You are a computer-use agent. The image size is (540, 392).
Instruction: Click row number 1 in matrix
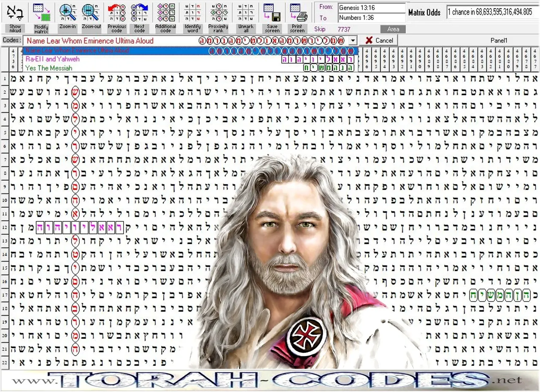point(4,79)
